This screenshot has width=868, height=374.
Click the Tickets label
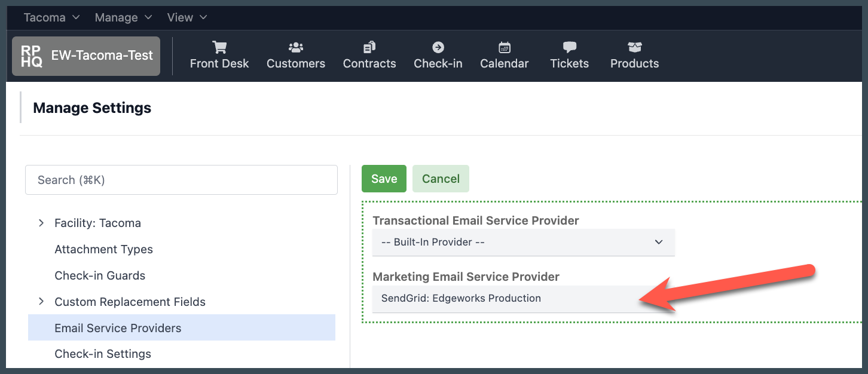coord(570,63)
